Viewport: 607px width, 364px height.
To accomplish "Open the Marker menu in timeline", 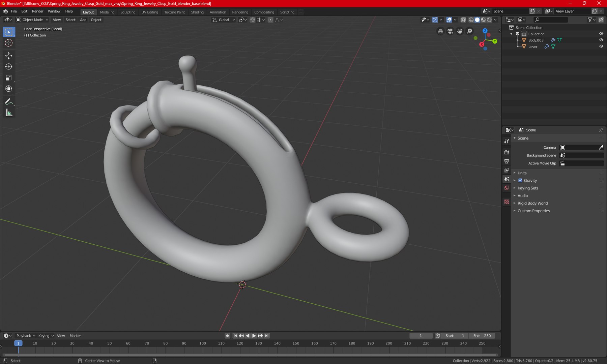I will pos(75,336).
